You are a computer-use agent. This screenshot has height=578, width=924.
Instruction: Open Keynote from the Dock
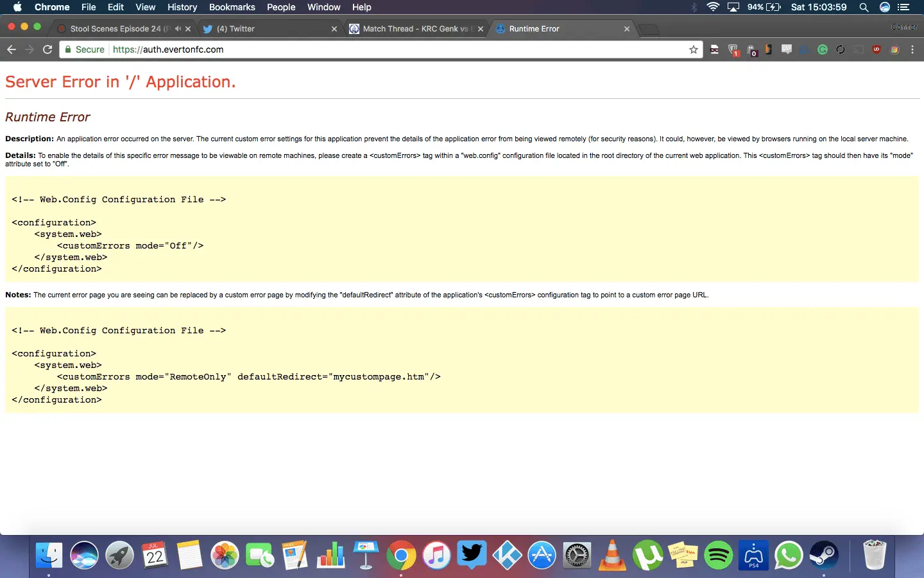366,556
